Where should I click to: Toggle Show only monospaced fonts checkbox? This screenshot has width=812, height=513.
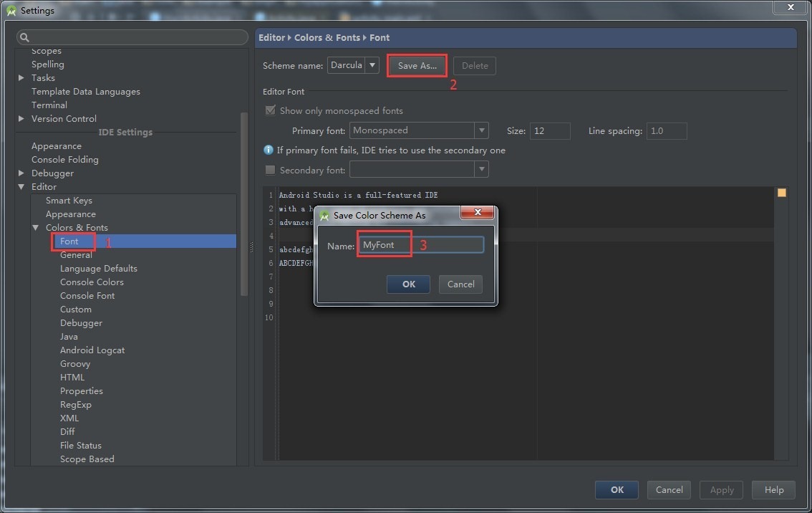(x=271, y=111)
